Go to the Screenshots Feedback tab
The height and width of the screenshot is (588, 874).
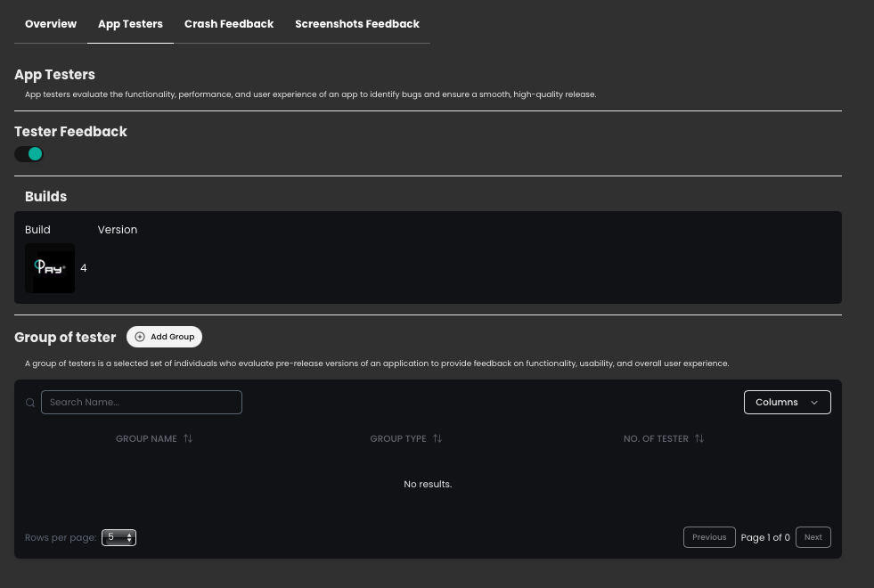pyautogui.click(x=356, y=24)
